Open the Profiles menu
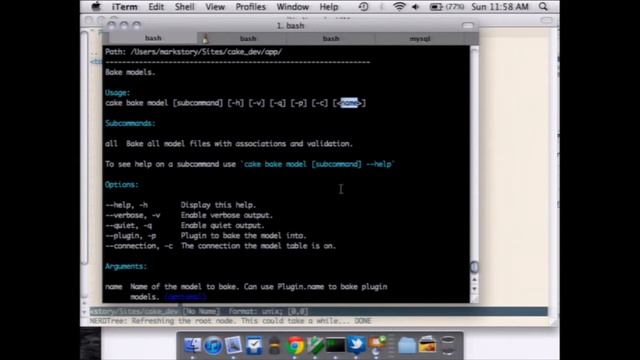 click(251, 7)
